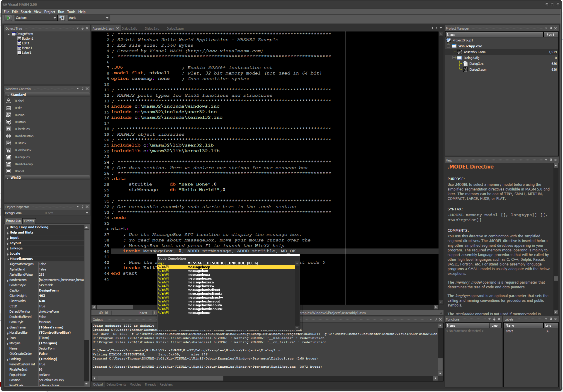Image resolution: width=563 pixels, height=392 pixels.
Task: Select the TRadioButton control icon
Action: [9, 136]
